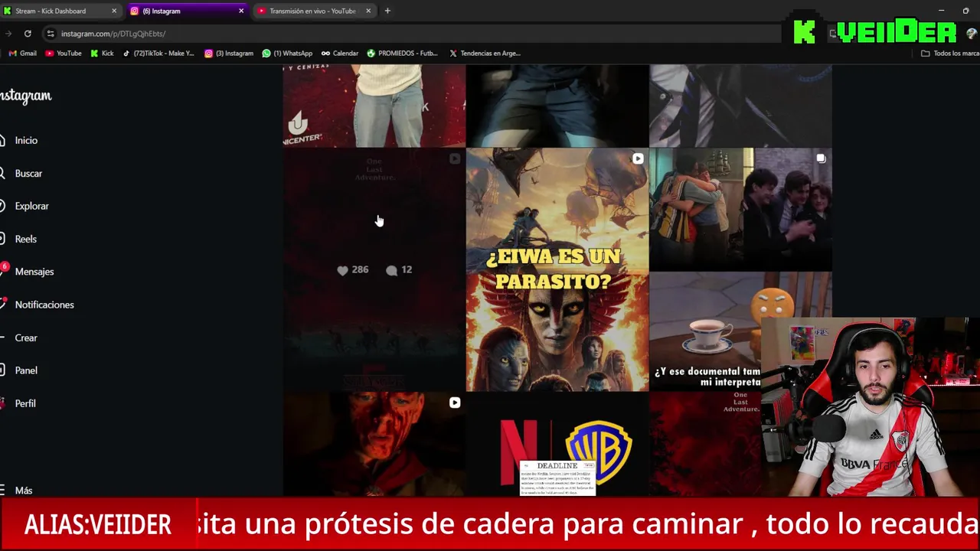Open Explorar in Instagram sidebar
The image size is (980, 551).
pyautogui.click(x=31, y=206)
